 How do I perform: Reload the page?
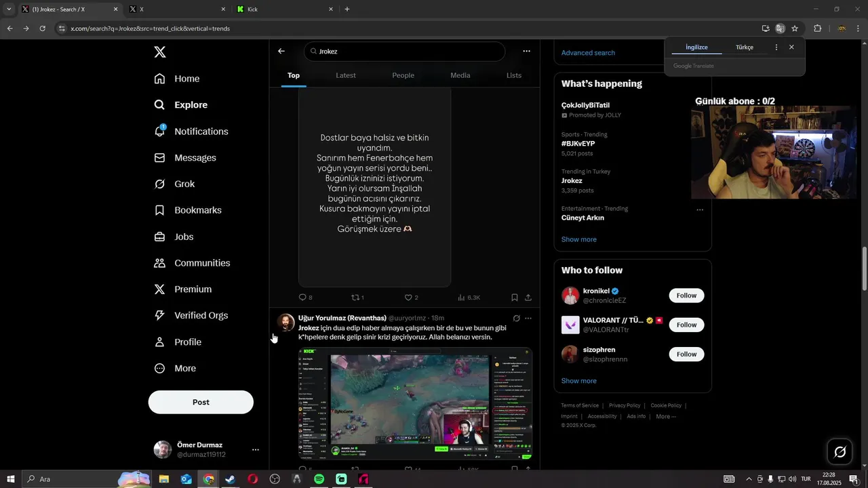point(43,28)
